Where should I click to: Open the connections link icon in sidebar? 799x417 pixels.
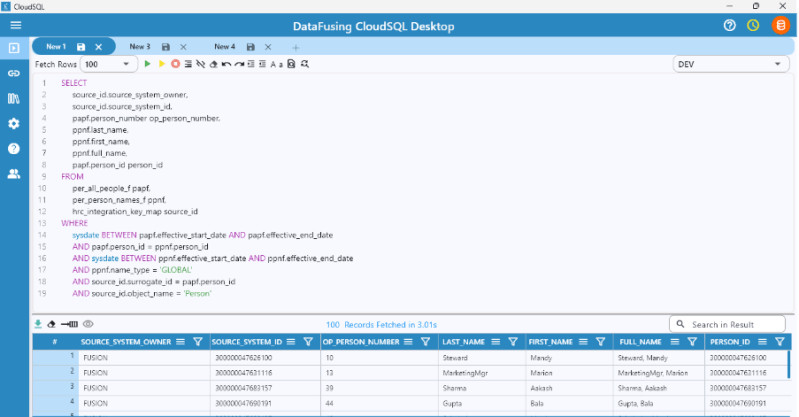(14, 73)
